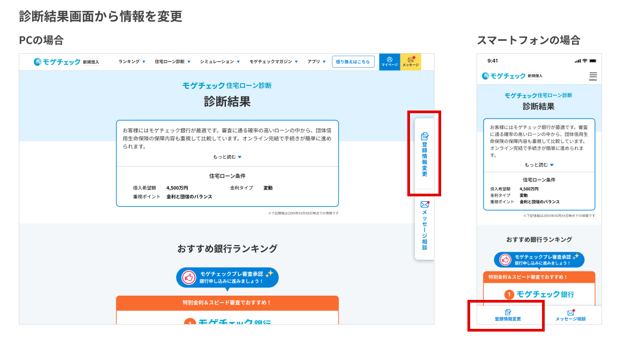Tap the プレ審査承認 badge in the smartphone view
The image size is (644, 338).
coord(539,260)
